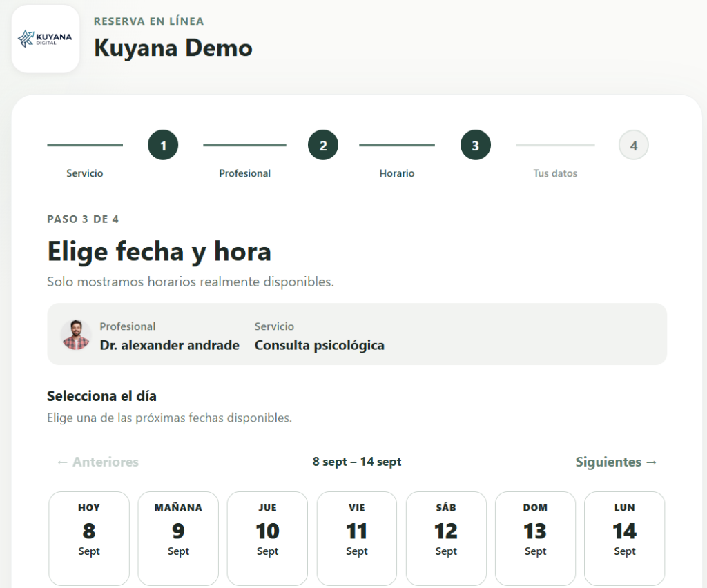Viewport: 707px width, 588px height.
Task: Click the Elige fecha y hora heading
Action: coord(159,251)
